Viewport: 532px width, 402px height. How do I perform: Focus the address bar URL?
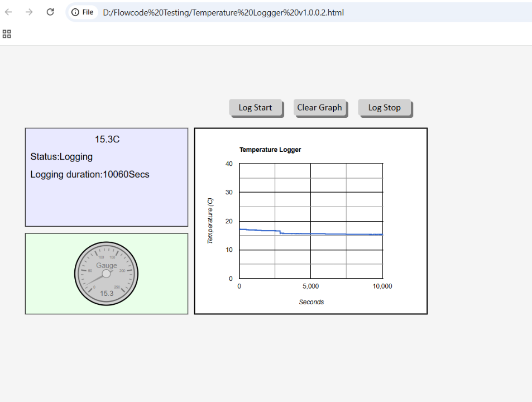223,12
